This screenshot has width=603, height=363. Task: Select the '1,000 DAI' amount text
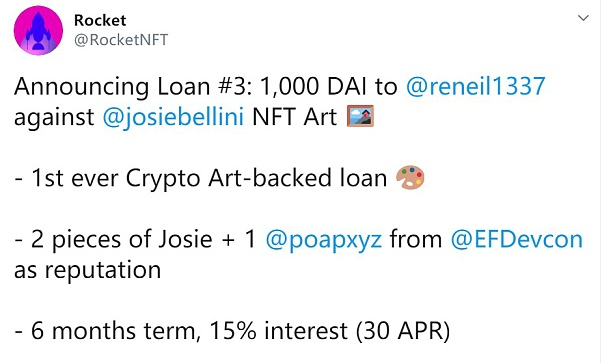pos(313,87)
